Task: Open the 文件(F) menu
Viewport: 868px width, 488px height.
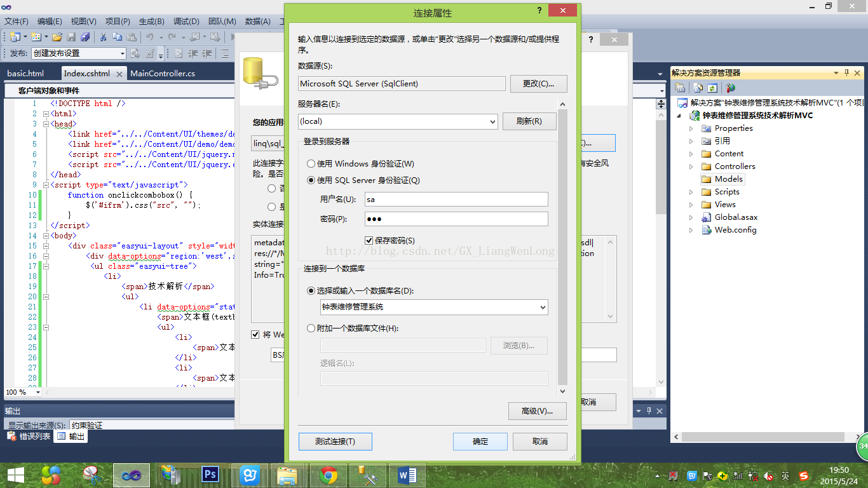Action: (17, 22)
